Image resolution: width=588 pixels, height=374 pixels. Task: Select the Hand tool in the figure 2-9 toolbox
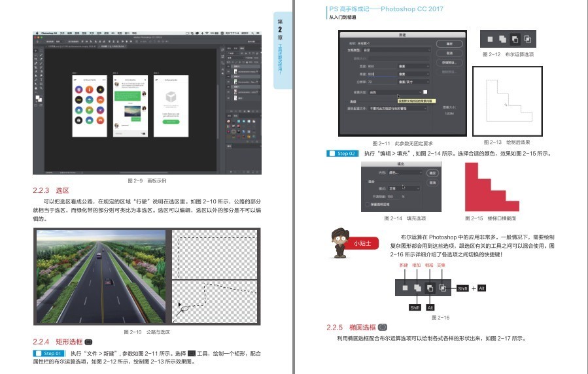pos(36,88)
